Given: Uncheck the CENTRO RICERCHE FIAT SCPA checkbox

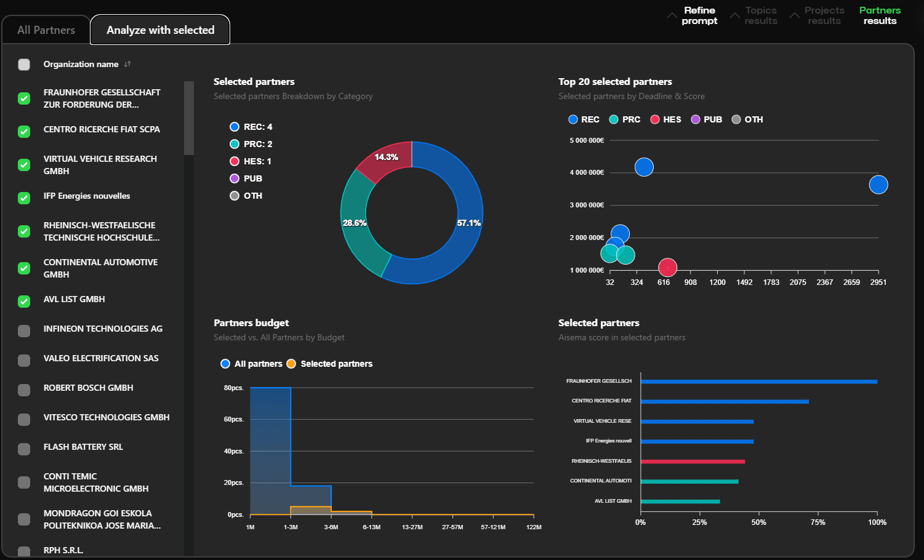Looking at the screenshot, I should (x=24, y=131).
